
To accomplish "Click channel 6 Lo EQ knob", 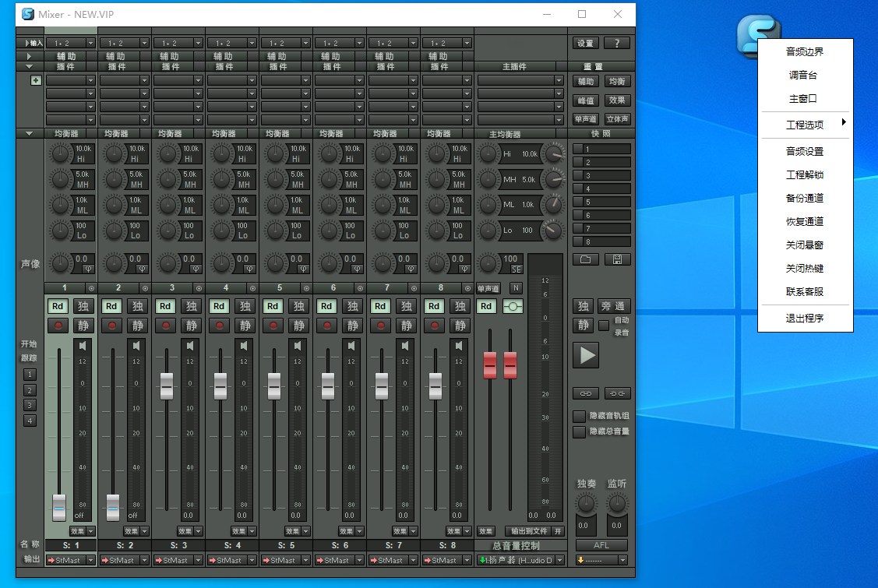I will [329, 231].
